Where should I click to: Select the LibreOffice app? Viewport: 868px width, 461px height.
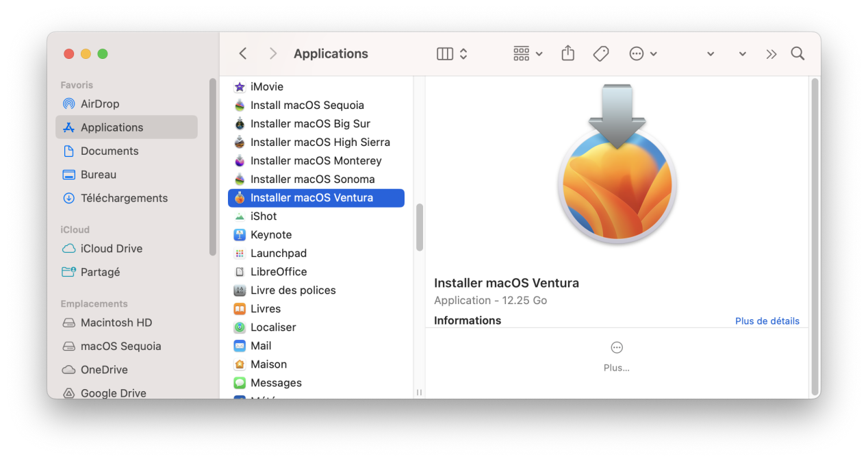coord(316,272)
